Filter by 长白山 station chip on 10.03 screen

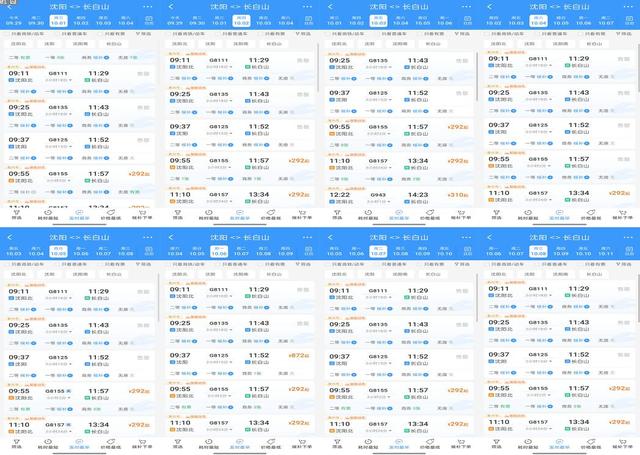coord(434,44)
